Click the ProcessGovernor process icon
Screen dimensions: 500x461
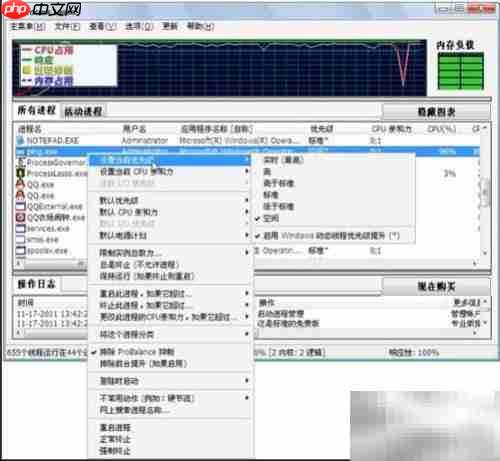point(21,162)
